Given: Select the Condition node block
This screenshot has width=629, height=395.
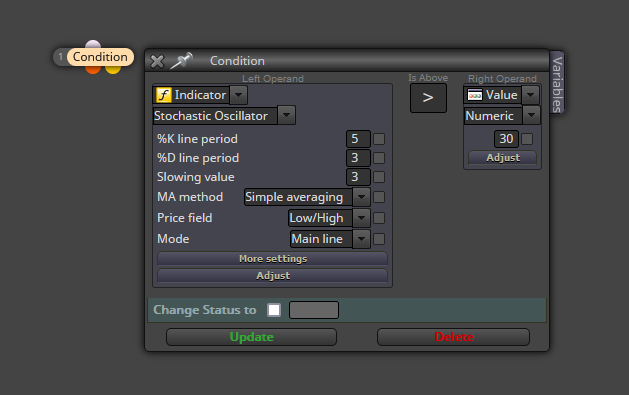Looking at the screenshot, I should (x=100, y=57).
